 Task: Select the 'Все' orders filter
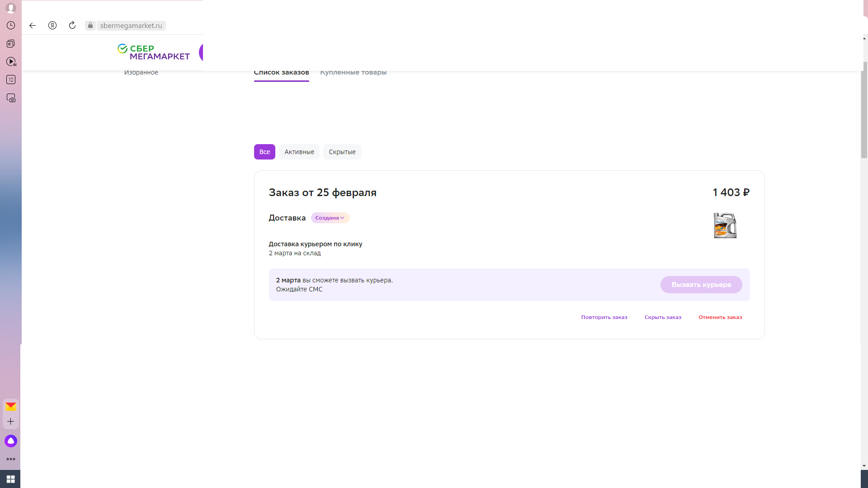(264, 152)
